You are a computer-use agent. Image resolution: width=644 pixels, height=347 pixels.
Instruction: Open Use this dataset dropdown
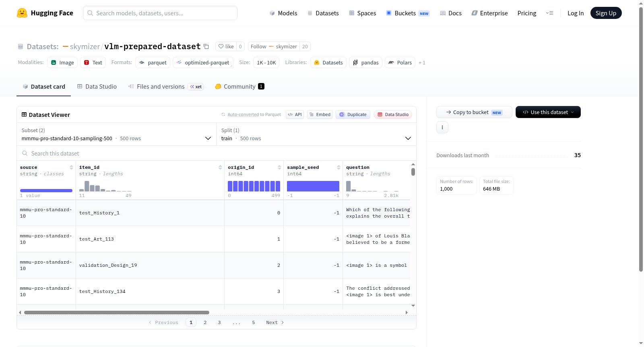tap(548, 112)
